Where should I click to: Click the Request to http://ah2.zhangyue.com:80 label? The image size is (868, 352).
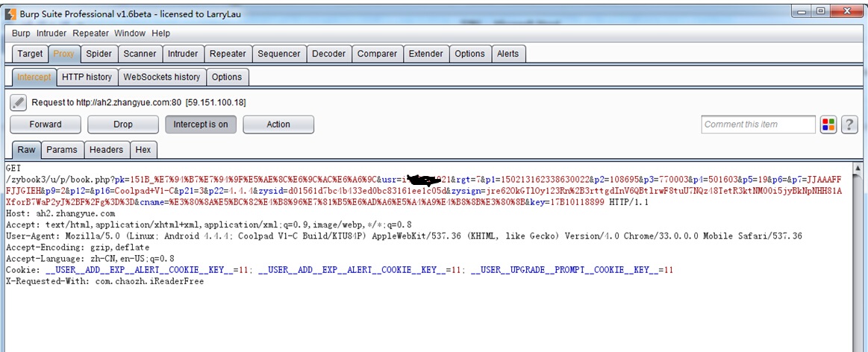click(x=139, y=102)
